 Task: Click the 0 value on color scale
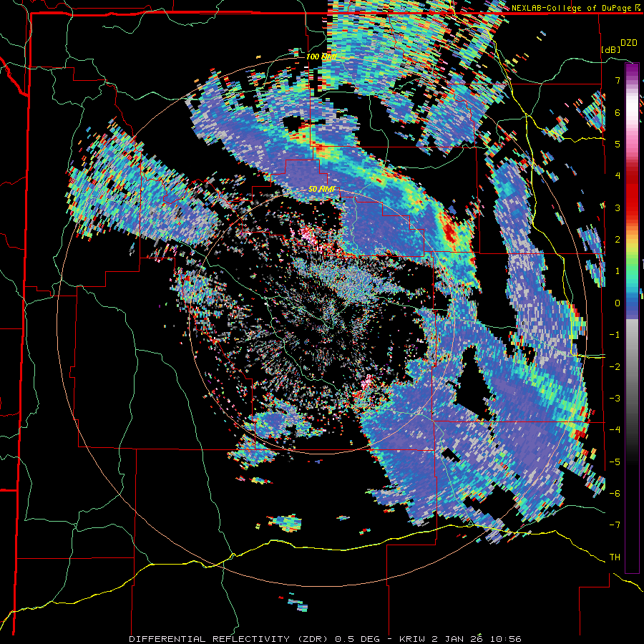618,303
